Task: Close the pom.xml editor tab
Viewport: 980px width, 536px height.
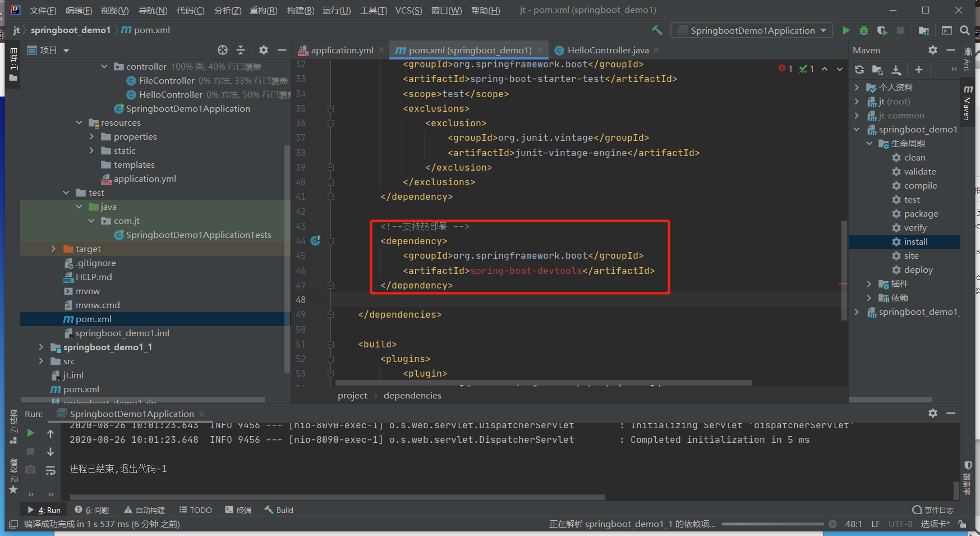Action: pyautogui.click(x=540, y=50)
